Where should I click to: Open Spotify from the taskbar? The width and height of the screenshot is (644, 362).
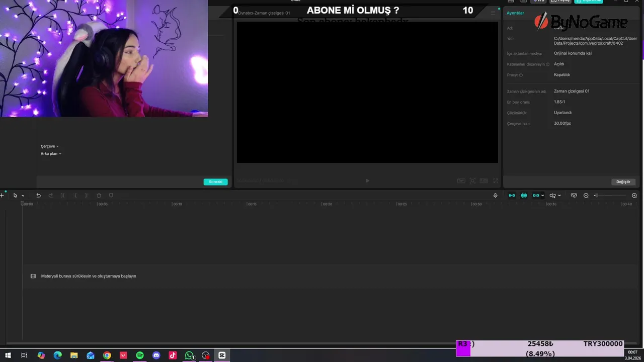pyautogui.click(x=140, y=355)
